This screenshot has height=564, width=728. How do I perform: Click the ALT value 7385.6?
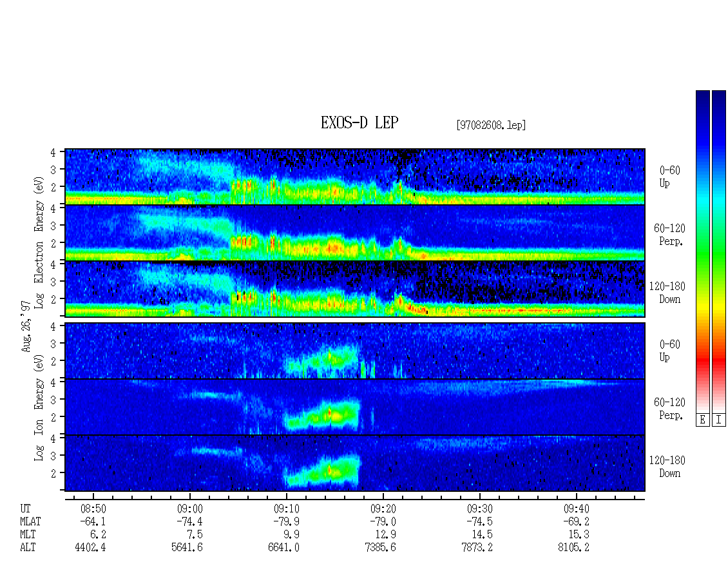(380, 548)
